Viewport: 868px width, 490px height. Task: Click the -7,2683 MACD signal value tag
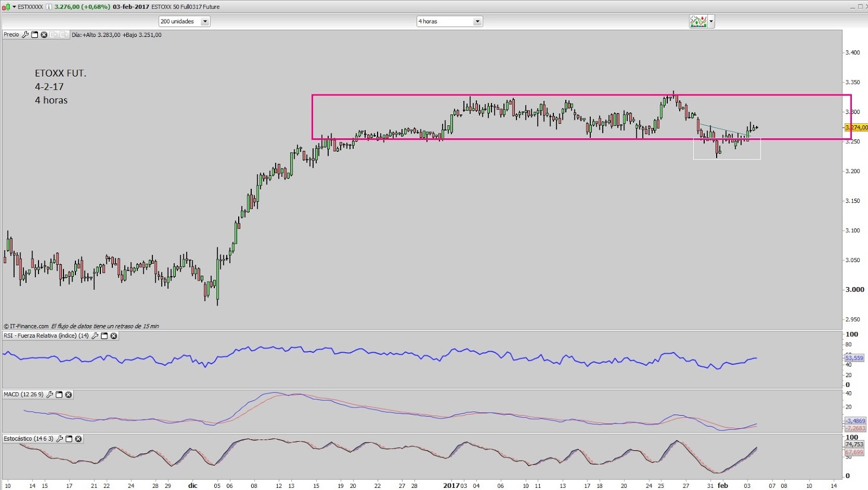(x=856, y=429)
